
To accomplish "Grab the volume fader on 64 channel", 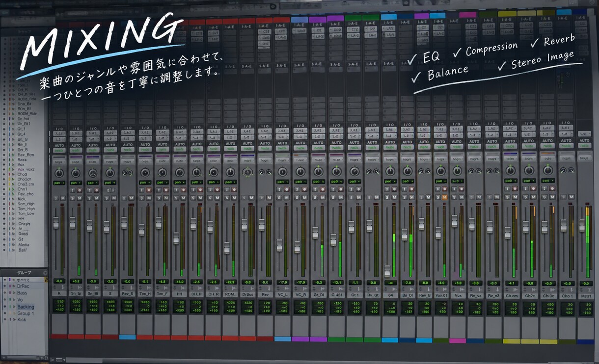I will 387,271.
